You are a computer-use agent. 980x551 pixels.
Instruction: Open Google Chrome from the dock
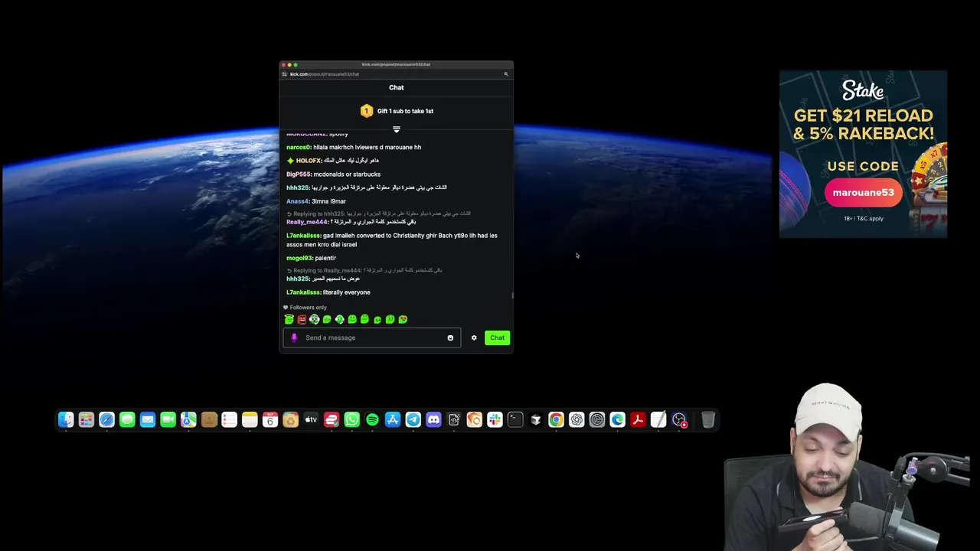tap(556, 419)
